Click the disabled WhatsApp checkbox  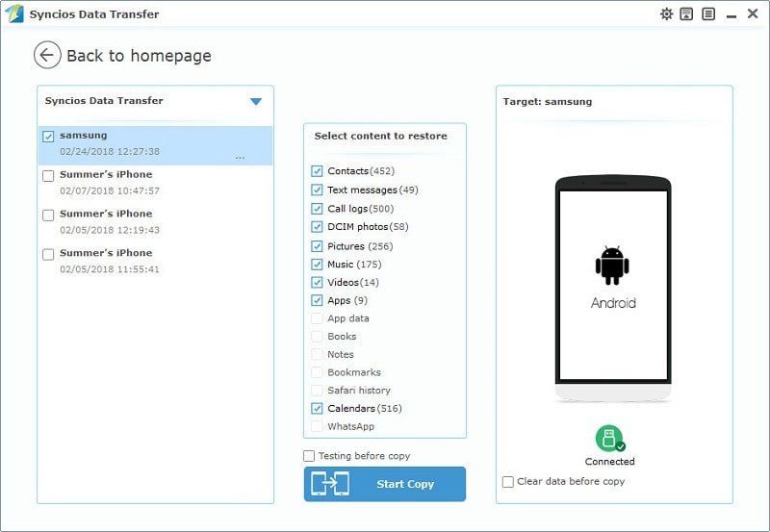click(x=317, y=426)
